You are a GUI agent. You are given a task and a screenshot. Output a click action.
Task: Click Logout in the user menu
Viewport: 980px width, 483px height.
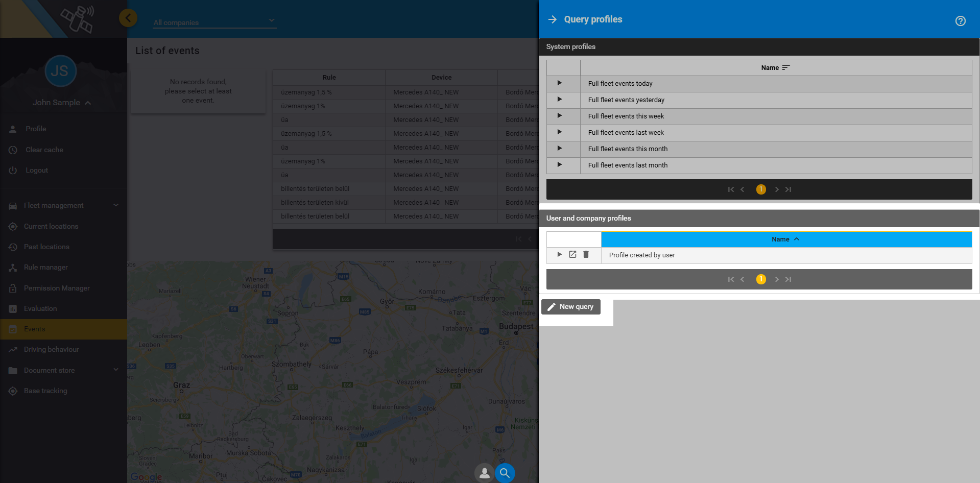37,170
